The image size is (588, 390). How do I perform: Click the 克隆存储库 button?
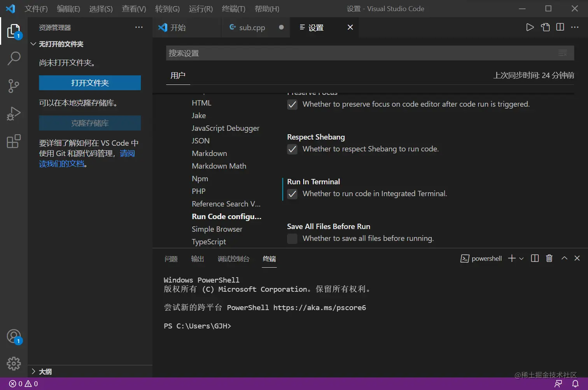tap(90, 123)
